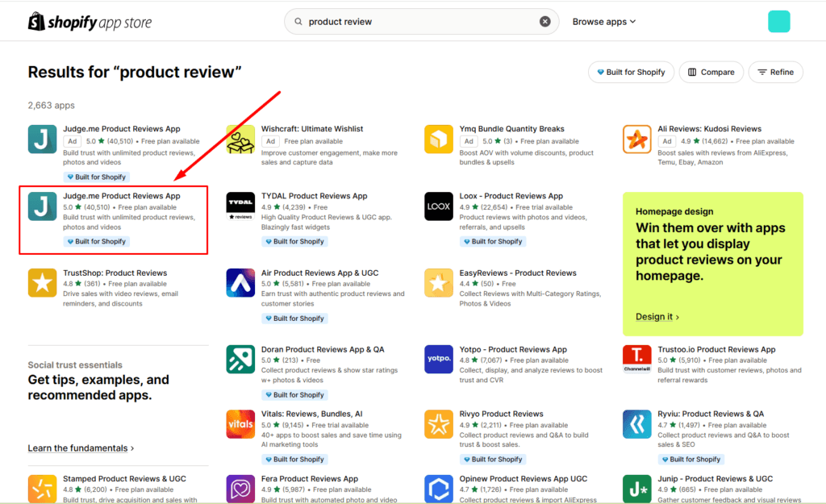Open Stamped Product Reviews & UGC title
Image resolution: width=826 pixels, height=504 pixels.
(x=125, y=479)
